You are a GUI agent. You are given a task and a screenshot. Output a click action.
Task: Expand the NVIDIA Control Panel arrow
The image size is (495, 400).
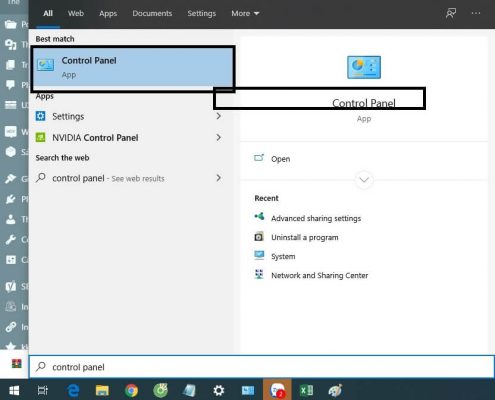click(x=218, y=137)
